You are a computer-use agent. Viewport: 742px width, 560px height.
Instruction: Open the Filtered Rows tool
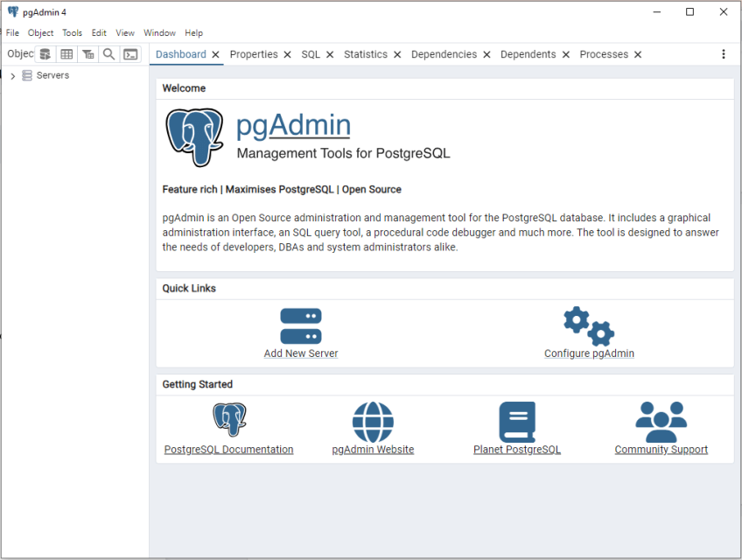pos(87,53)
